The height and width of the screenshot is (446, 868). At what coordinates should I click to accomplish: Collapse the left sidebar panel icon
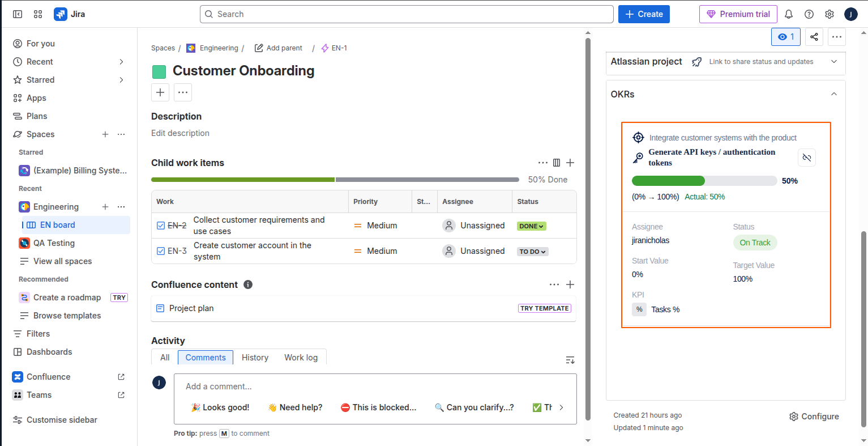pyautogui.click(x=18, y=14)
